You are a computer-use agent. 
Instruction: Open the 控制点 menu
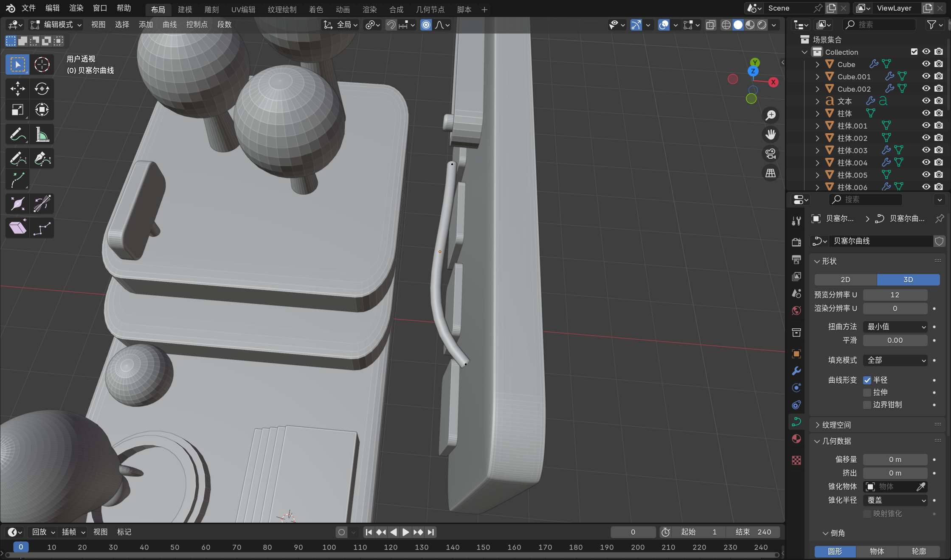pyautogui.click(x=197, y=25)
